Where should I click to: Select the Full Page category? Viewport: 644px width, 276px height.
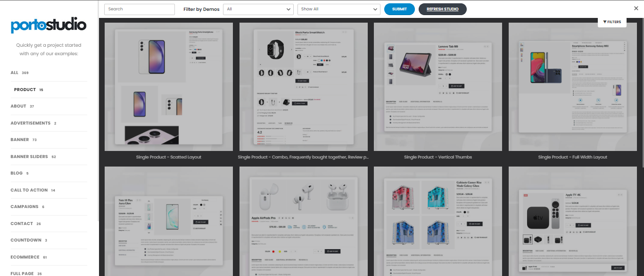point(26,274)
